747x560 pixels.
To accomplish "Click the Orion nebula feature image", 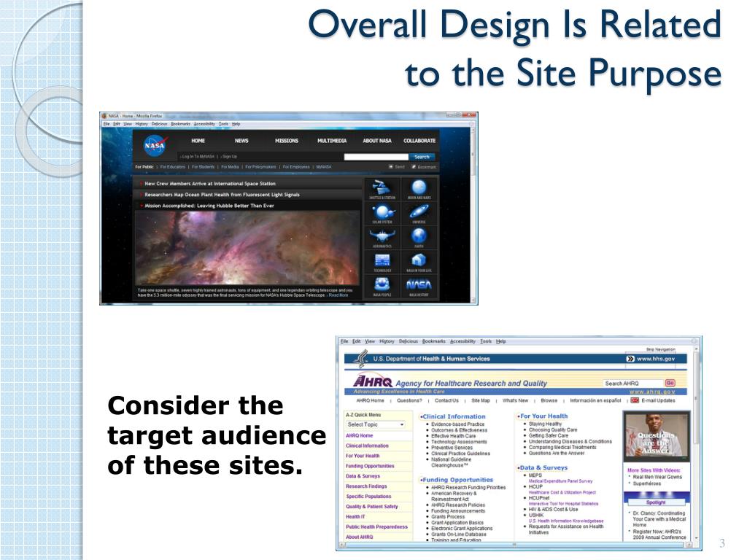I will [247, 248].
